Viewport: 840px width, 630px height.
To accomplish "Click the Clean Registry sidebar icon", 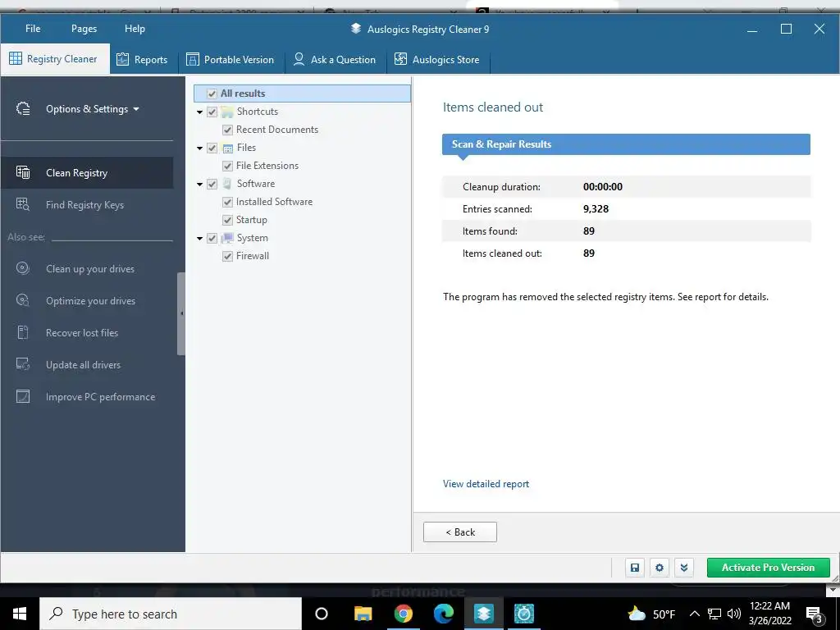I will (23, 172).
